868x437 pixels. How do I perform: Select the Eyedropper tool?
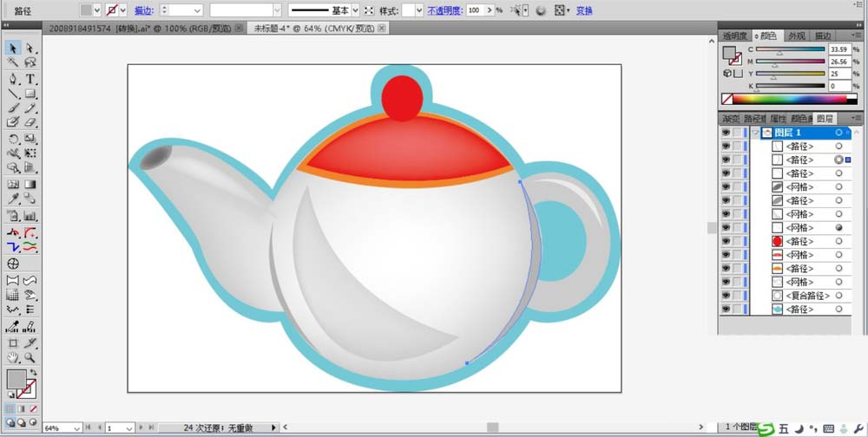pos(13,199)
